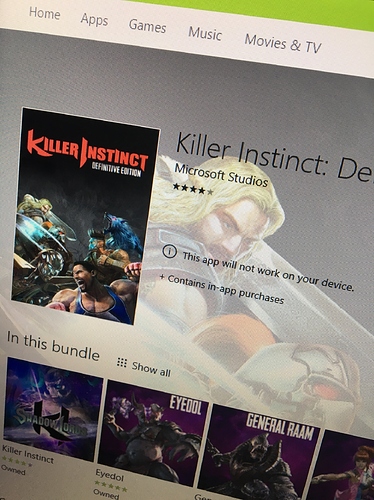Click the Show all grid icon
This screenshot has height=500, width=374.
click(122, 363)
